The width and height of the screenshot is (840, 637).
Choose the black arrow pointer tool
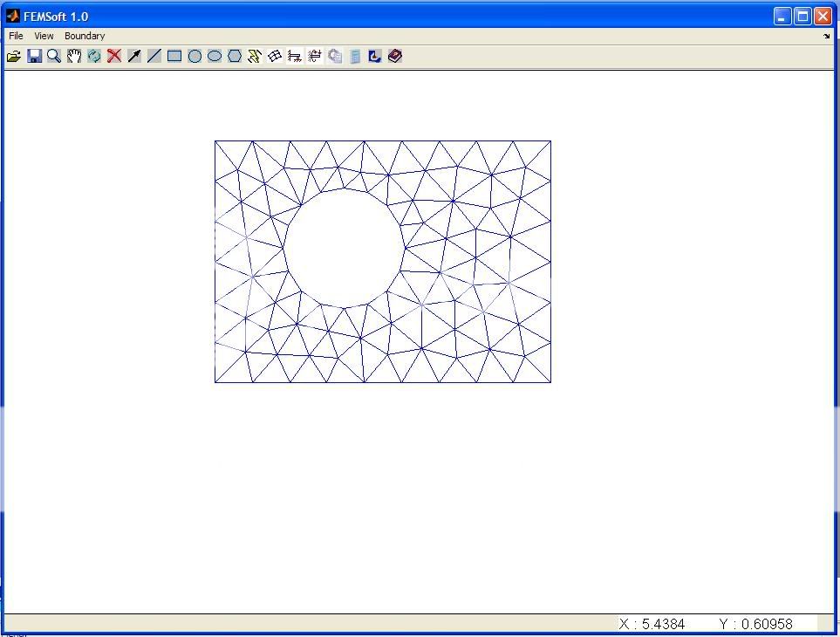coord(134,57)
